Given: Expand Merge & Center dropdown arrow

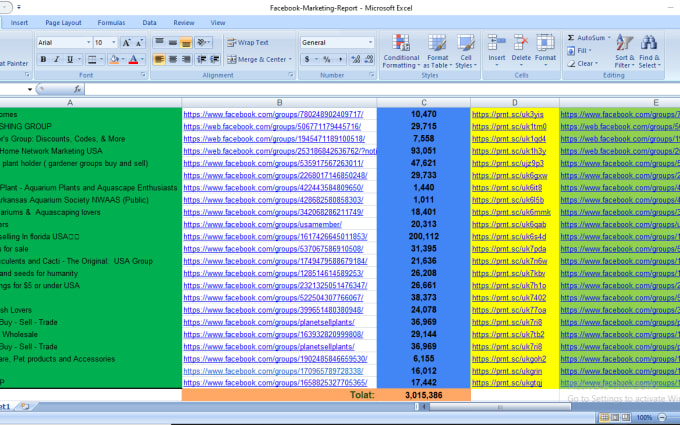Looking at the screenshot, I should 290,59.
